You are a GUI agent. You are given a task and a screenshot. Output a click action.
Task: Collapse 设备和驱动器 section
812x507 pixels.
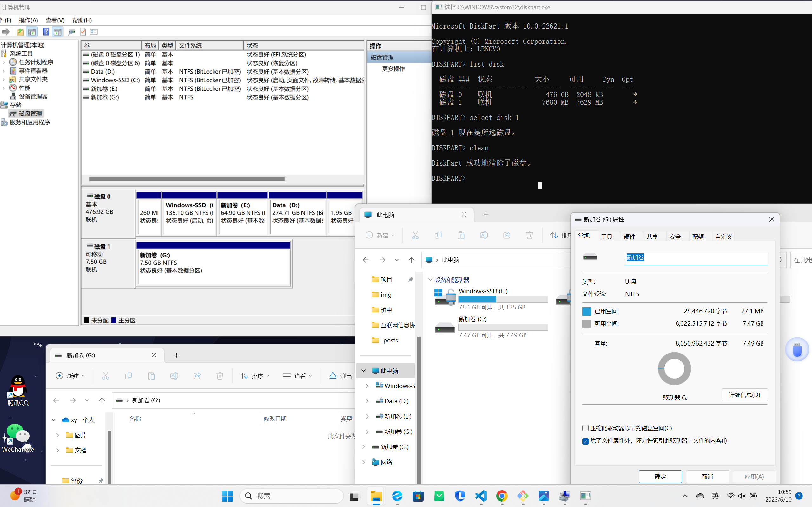(x=430, y=280)
